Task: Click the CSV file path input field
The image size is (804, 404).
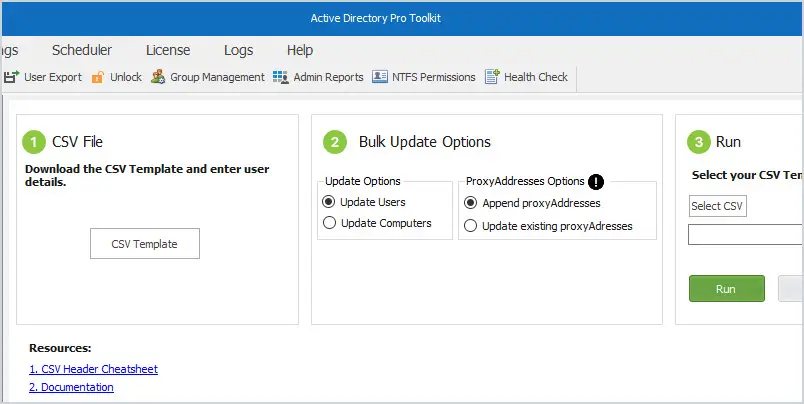Action: click(x=746, y=234)
